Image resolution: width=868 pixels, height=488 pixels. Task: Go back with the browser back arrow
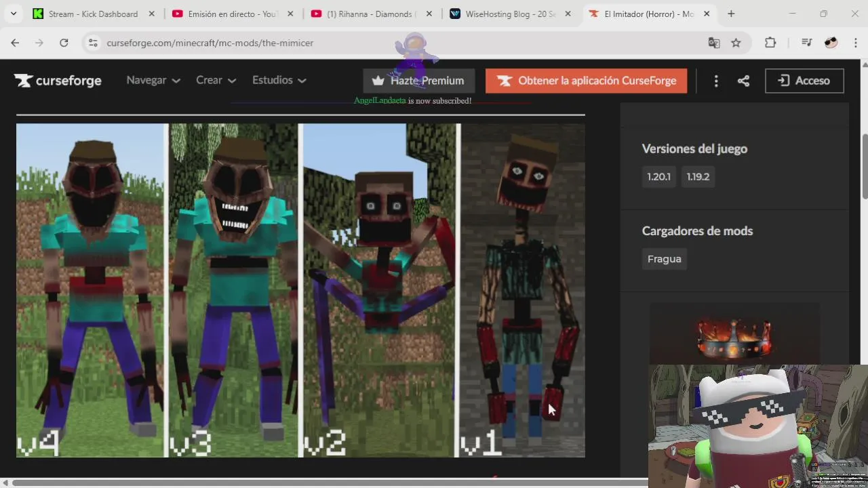point(15,43)
